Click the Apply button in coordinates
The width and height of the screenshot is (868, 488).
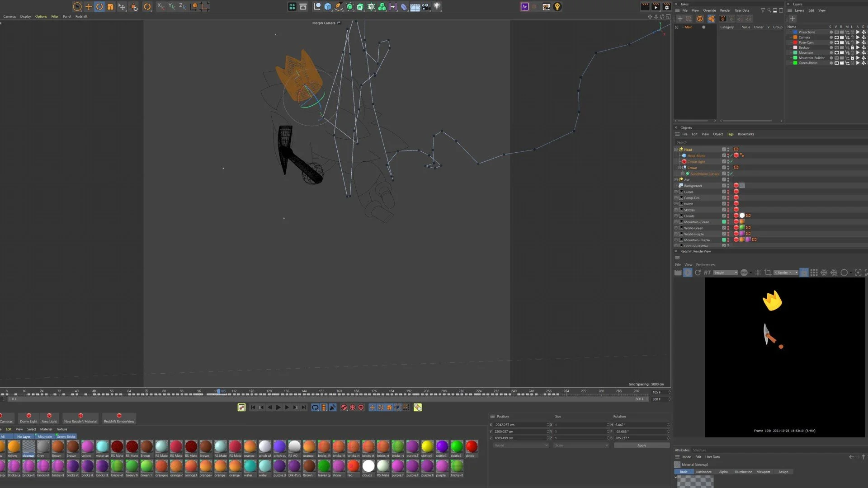coord(641,446)
